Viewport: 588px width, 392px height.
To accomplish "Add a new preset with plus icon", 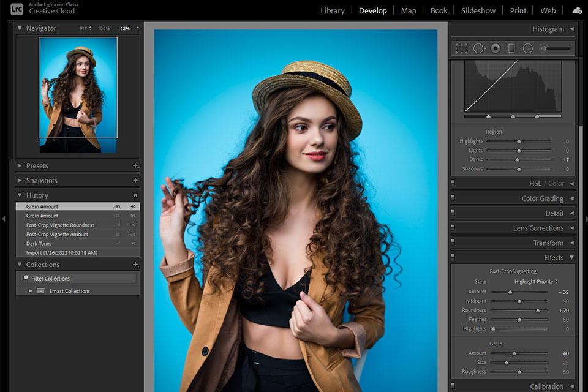I will click(135, 166).
